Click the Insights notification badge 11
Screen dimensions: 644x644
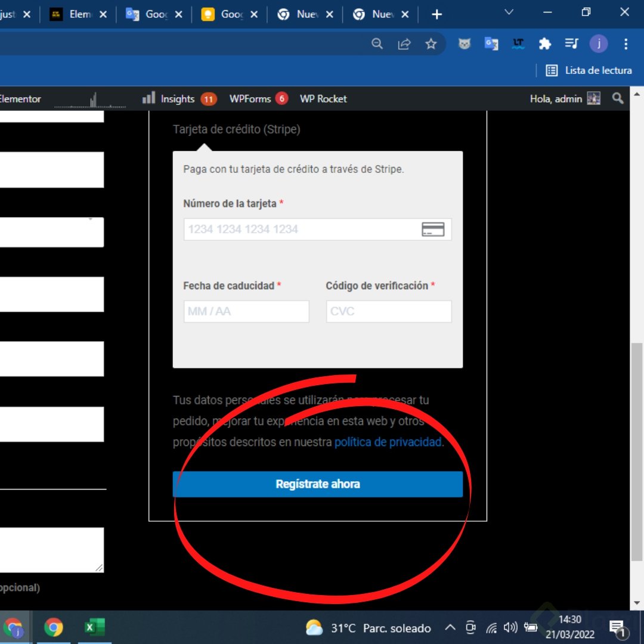point(209,99)
